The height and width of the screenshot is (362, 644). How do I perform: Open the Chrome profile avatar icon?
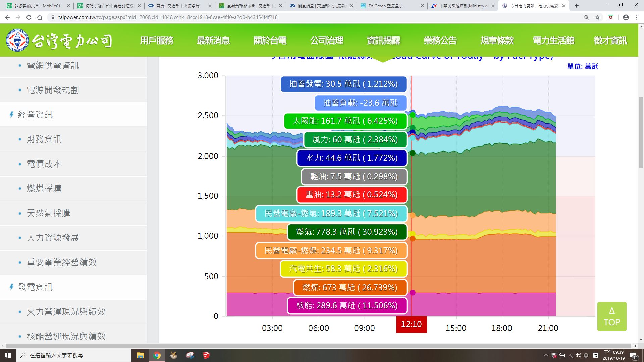click(x=626, y=17)
